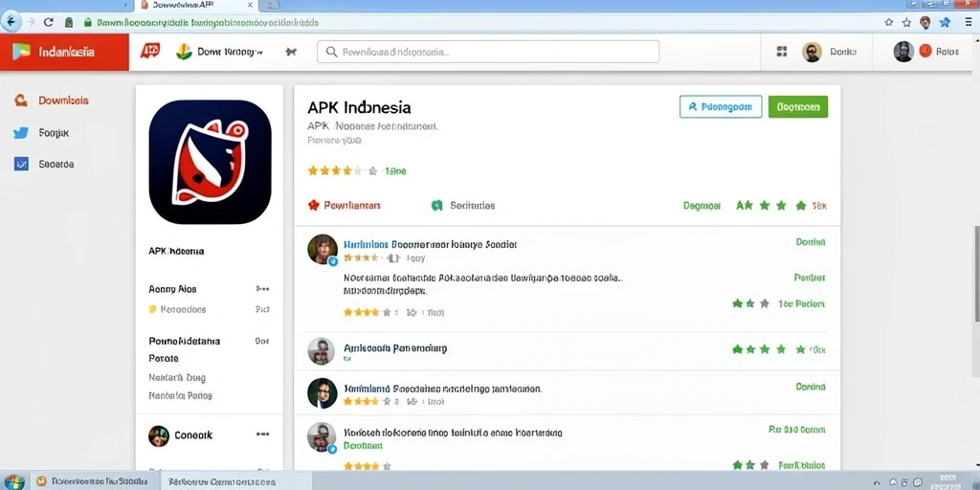Click the taskbar clock
Screen dimensions: 980x490
(946, 482)
